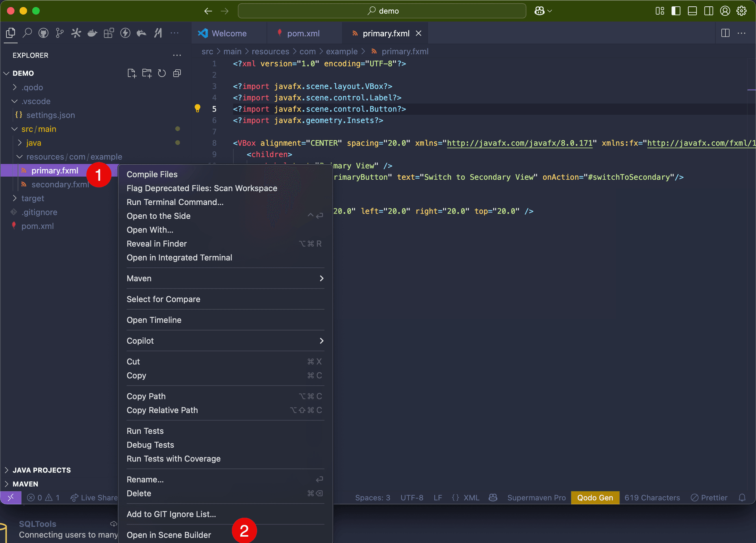Open the http://javafx.com/javafx/8.0.171 link
756x543 pixels.
click(519, 143)
